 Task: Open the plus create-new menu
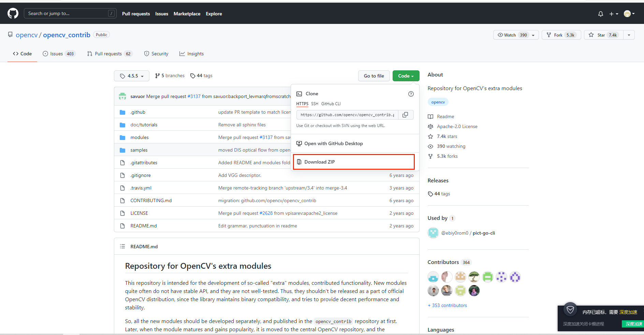pos(614,14)
